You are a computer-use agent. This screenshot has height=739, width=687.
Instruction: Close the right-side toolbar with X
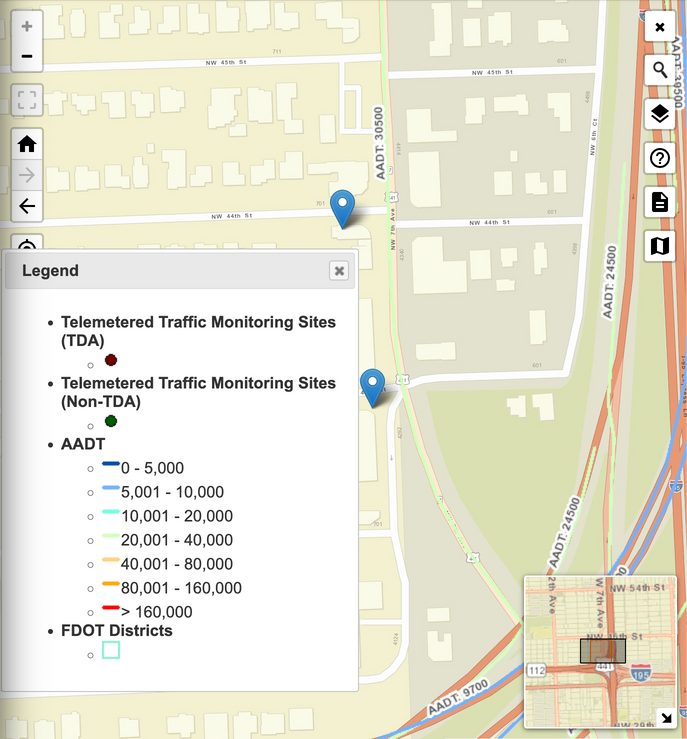click(660, 27)
